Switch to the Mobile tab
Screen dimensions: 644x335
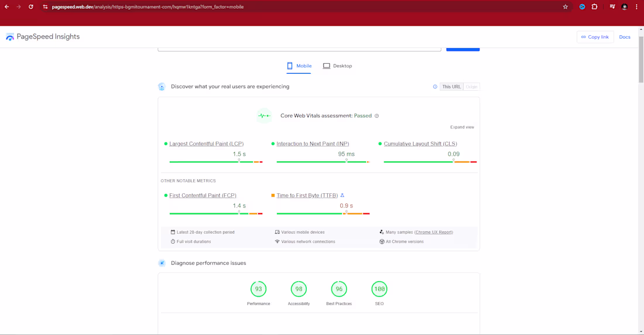point(299,66)
